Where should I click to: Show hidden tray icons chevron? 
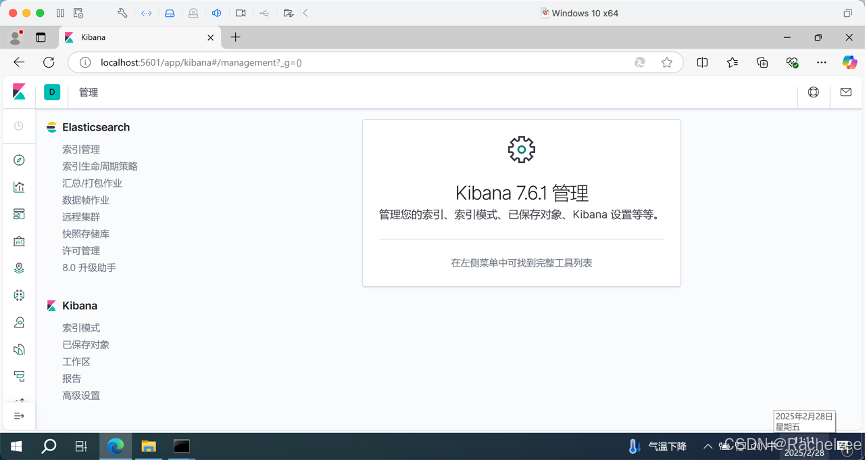click(x=707, y=446)
